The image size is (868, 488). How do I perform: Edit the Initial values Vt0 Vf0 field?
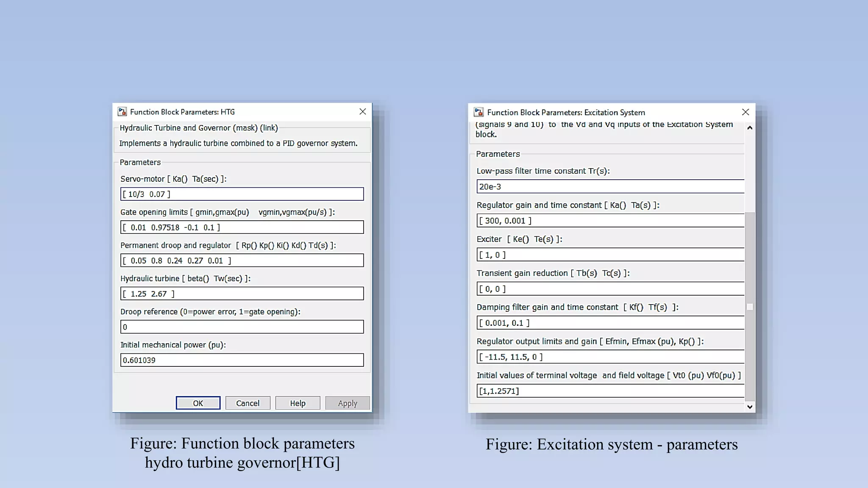[x=610, y=391]
